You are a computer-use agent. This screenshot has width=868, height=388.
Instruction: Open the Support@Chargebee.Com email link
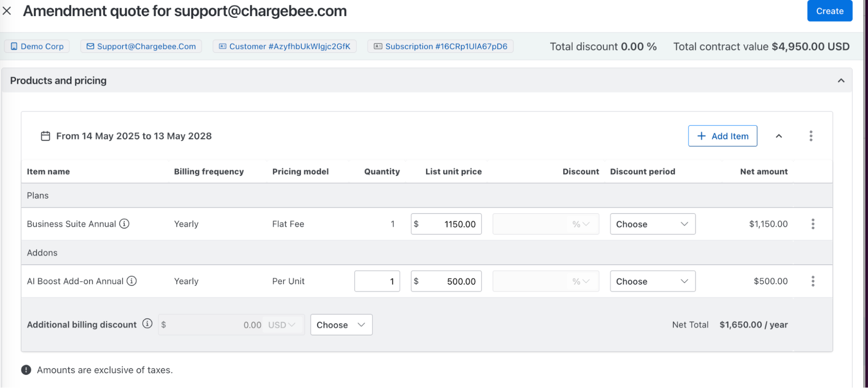pos(141,46)
